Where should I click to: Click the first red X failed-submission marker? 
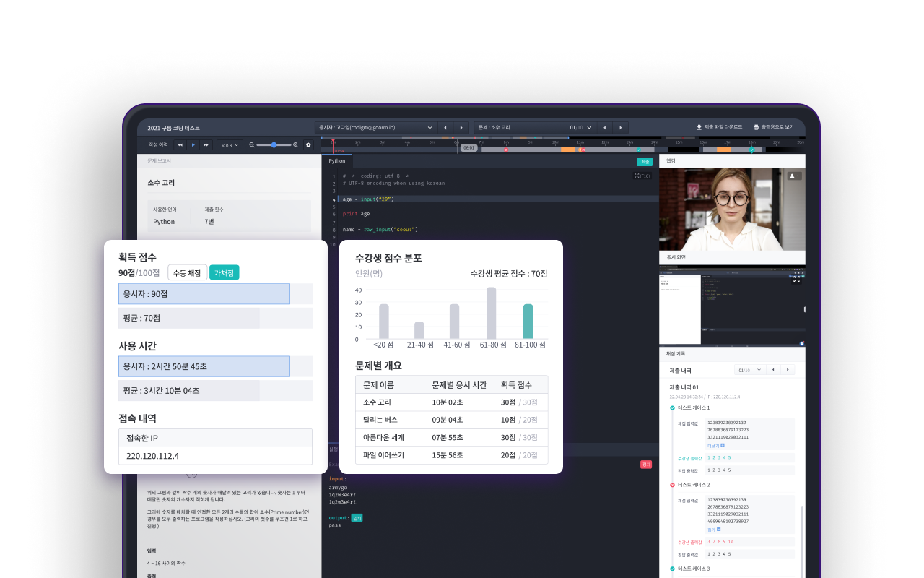[506, 150]
